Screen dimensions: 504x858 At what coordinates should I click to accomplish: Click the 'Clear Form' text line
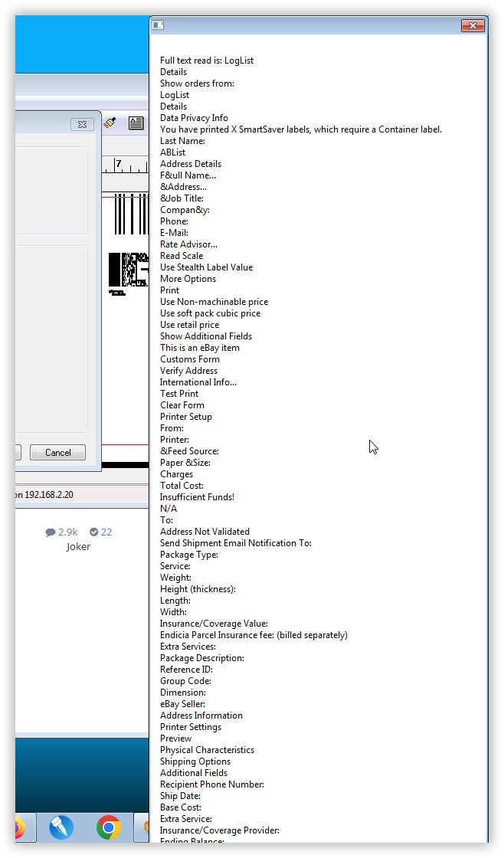pyautogui.click(x=182, y=405)
